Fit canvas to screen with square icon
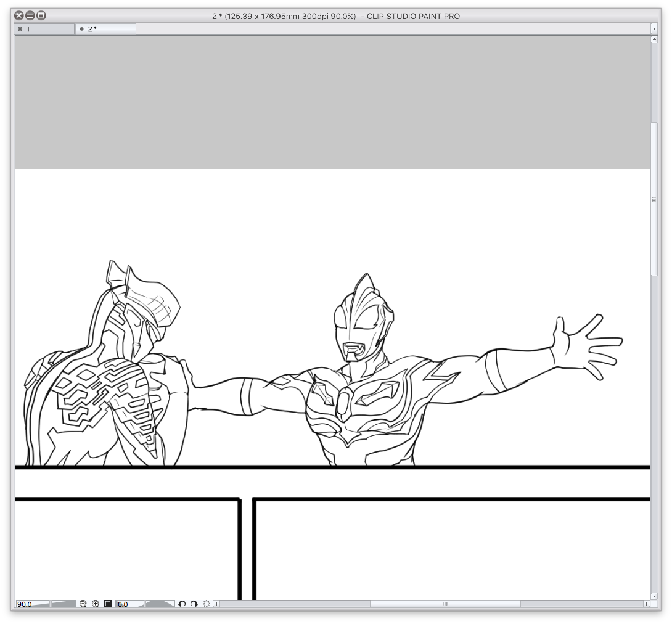Viewport: 672px width, 624px height. (x=108, y=604)
